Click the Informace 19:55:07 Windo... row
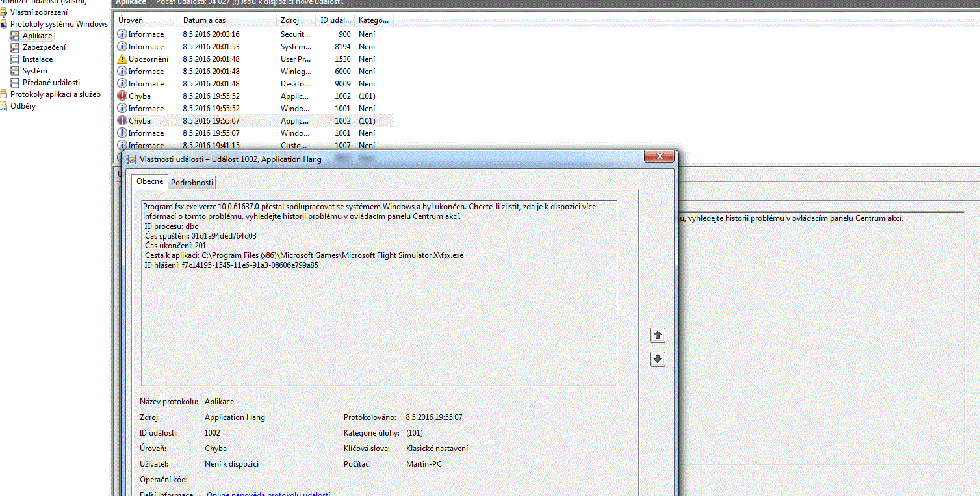 (255, 133)
